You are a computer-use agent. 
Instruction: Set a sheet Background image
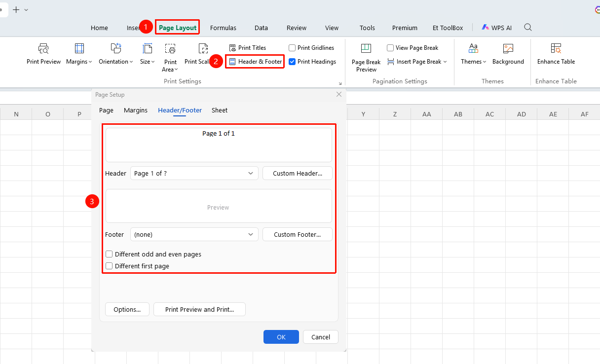508,54
